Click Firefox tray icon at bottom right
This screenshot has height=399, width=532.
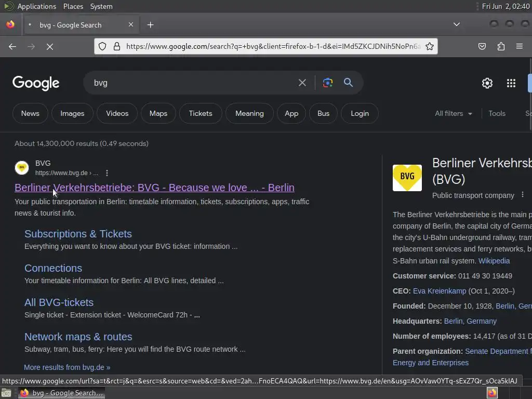492,393
